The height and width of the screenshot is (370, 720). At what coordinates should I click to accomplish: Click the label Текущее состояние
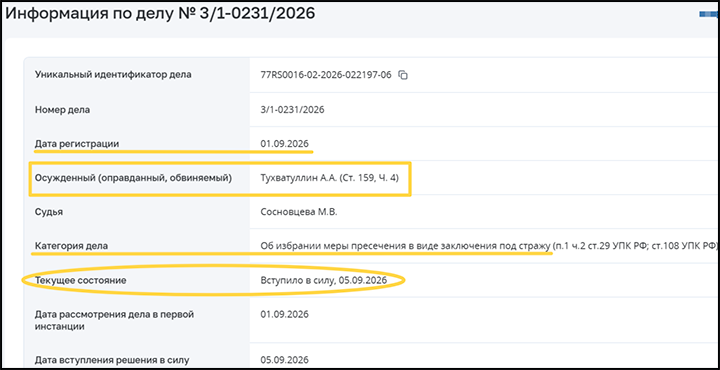pos(80,280)
